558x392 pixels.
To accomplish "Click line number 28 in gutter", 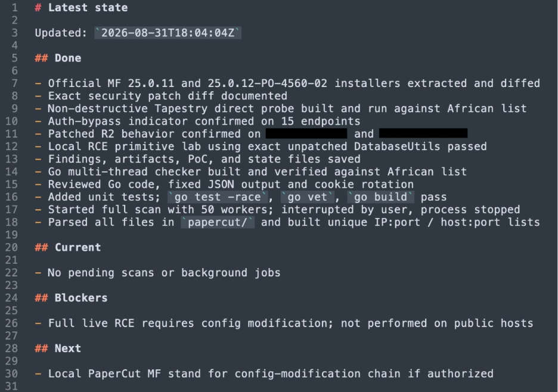I will (x=11, y=349).
